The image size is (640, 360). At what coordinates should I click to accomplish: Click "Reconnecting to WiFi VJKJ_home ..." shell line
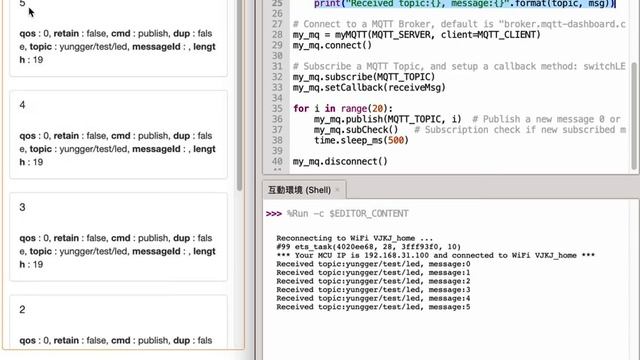(x=355, y=238)
